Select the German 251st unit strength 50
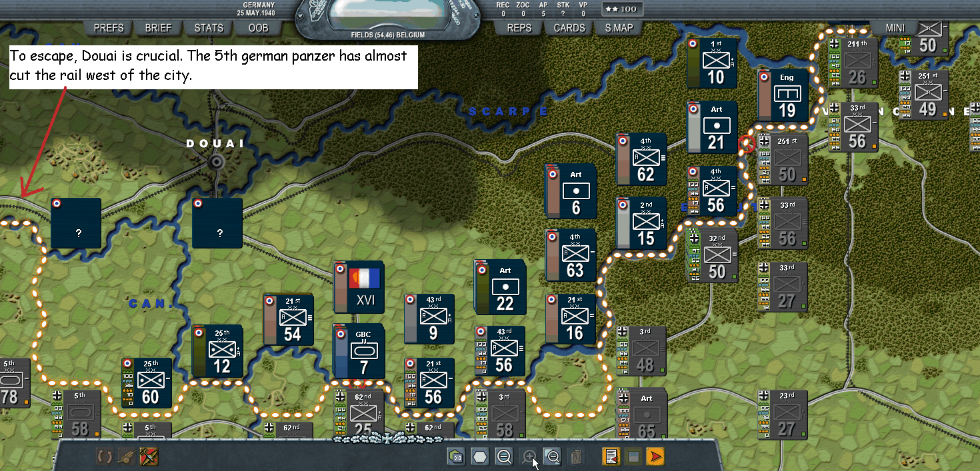 click(x=783, y=159)
